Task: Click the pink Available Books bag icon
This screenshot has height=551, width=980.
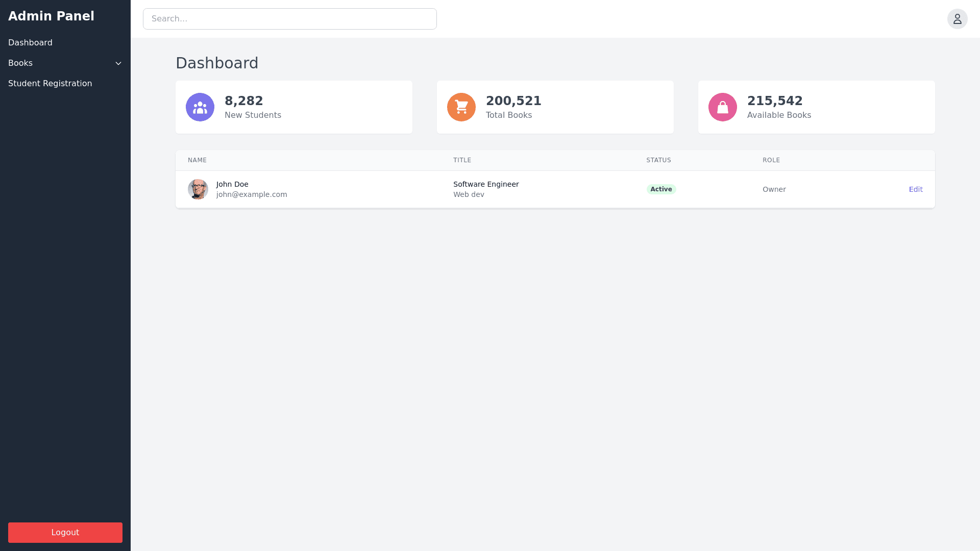Action: pyautogui.click(x=722, y=107)
